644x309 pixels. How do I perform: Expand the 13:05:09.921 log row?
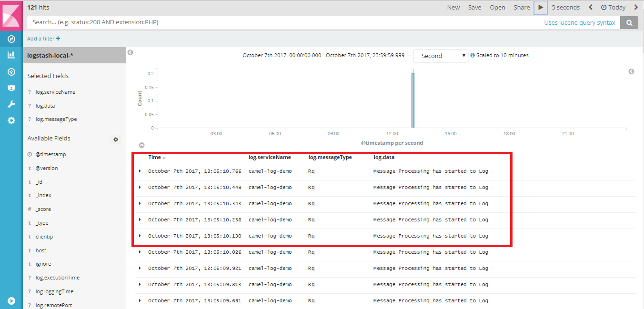pyautogui.click(x=140, y=268)
